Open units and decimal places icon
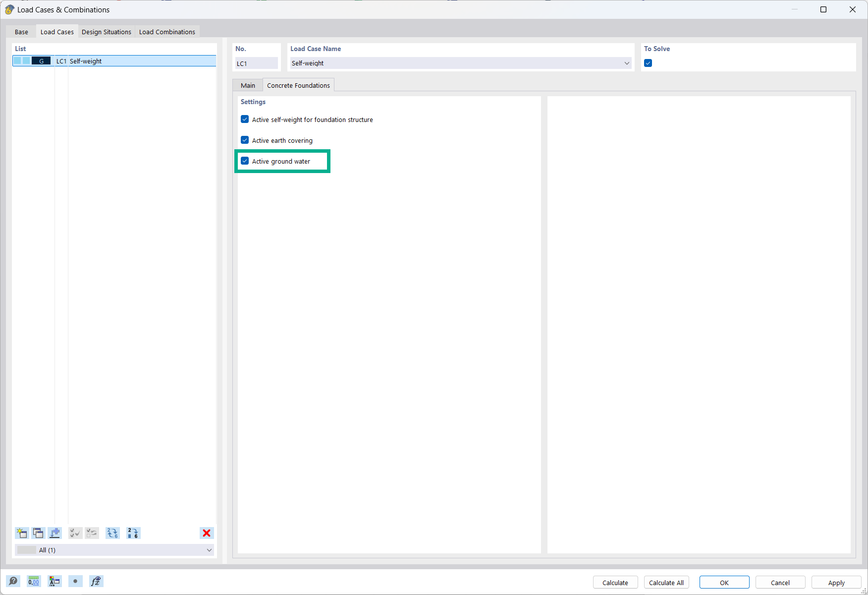Screen dimensions: 868x595 pos(34,581)
